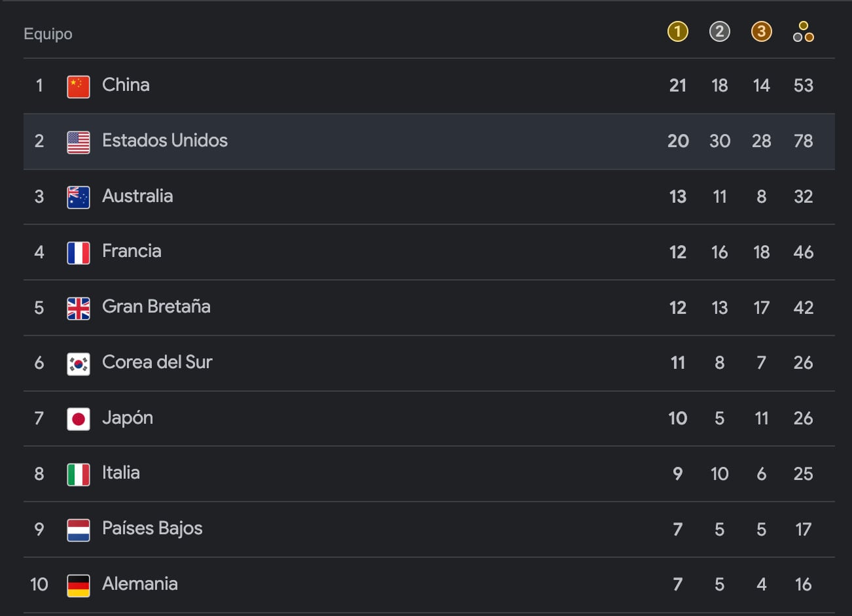852x616 pixels.
Task: Click the Japón flag icon
Action: [x=79, y=419]
